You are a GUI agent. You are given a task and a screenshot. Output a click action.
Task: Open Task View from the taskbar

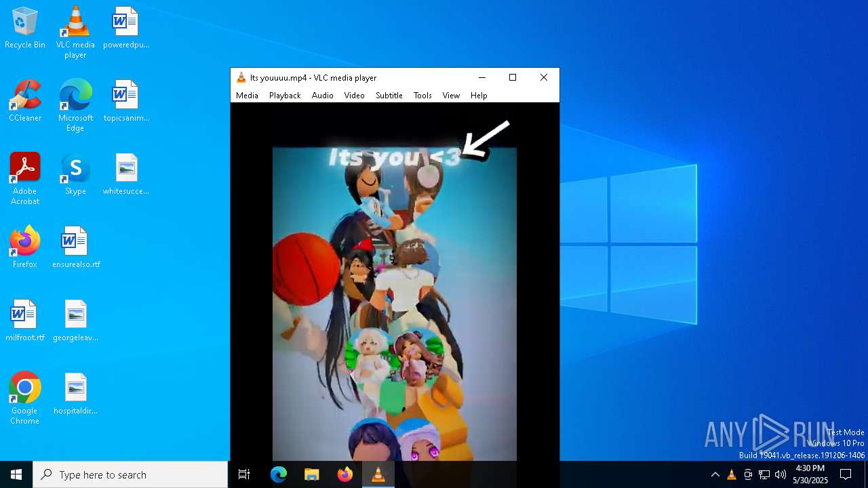pos(244,474)
